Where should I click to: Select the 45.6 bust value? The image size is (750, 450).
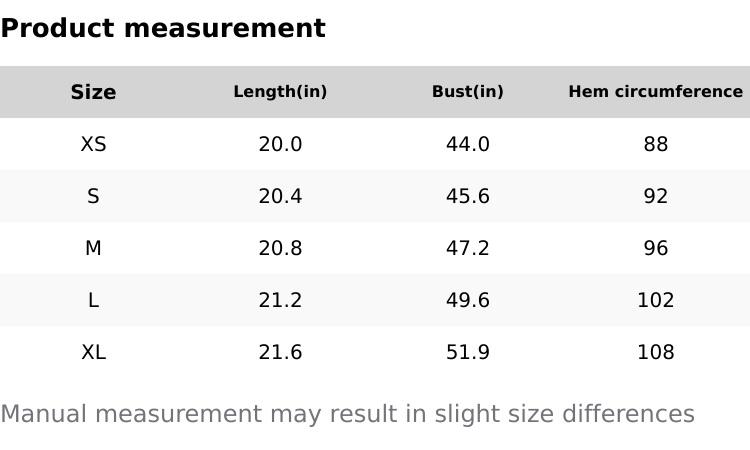467,196
